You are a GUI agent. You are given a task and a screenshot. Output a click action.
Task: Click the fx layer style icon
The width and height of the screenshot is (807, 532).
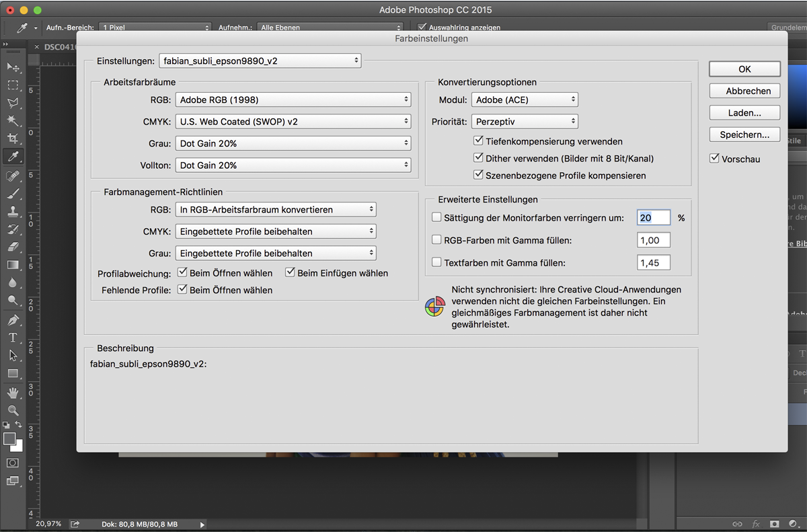(x=756, y=524)
